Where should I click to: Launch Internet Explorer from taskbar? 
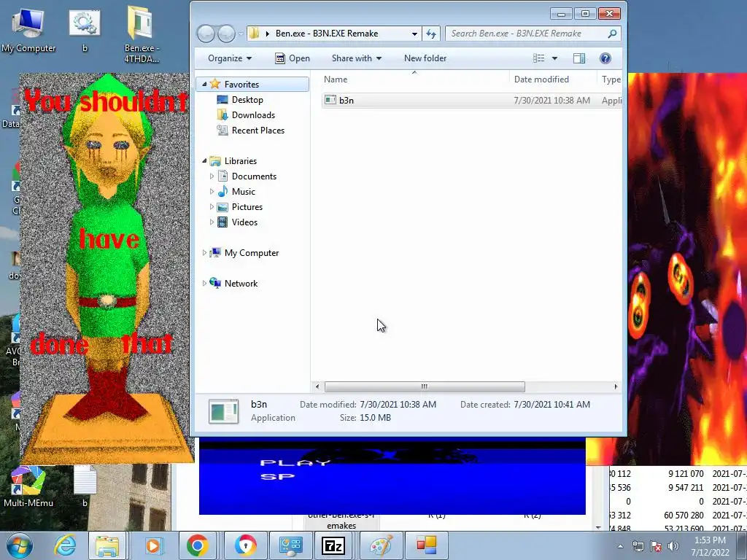[65, 545]
